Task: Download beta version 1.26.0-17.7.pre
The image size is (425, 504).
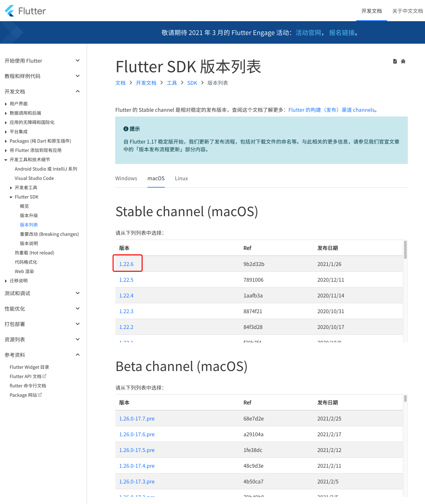Action: tap(137, 419)
